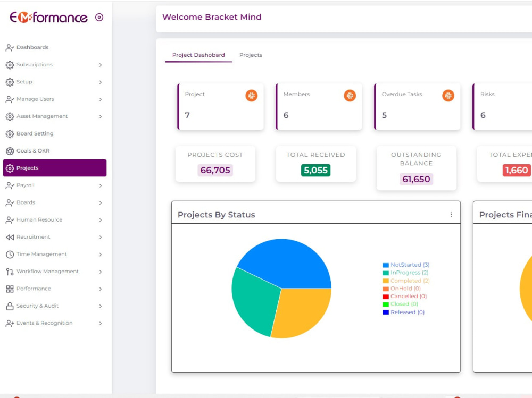Viewport: 532px width, 398px height.
Task: Click the Human Resource person icon
Action: pos(10,220)
